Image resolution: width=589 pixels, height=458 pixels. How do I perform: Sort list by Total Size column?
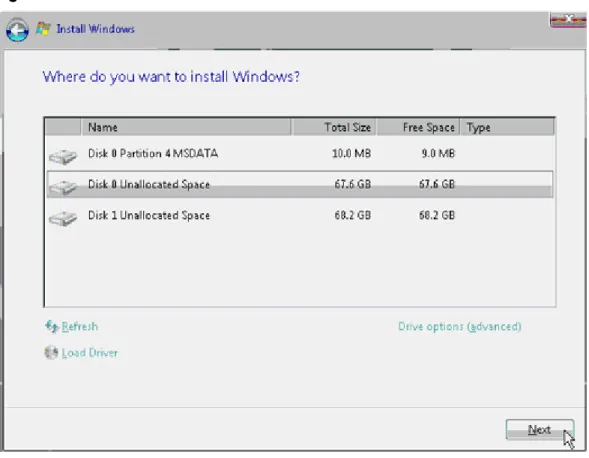[x=334, y=127]
